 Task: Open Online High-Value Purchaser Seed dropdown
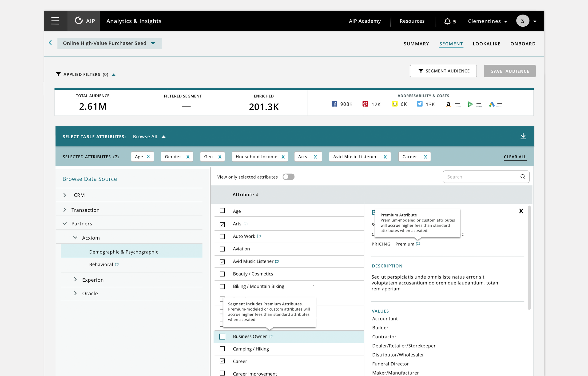109,43
